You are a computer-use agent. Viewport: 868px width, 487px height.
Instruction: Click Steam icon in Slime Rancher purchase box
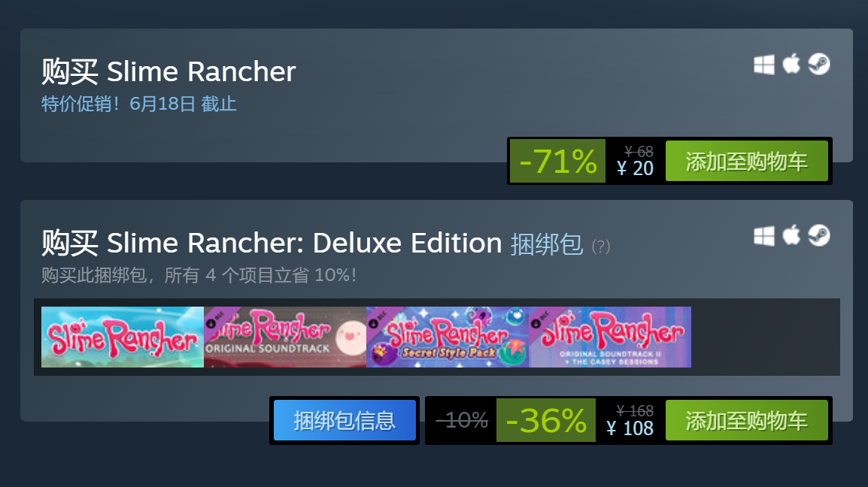coord(818,64)
